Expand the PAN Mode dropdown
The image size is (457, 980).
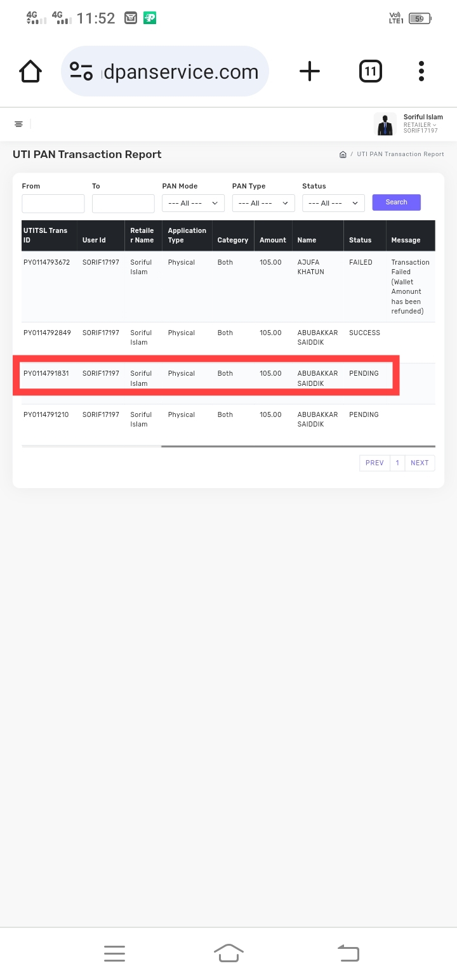tap(193, 203)
